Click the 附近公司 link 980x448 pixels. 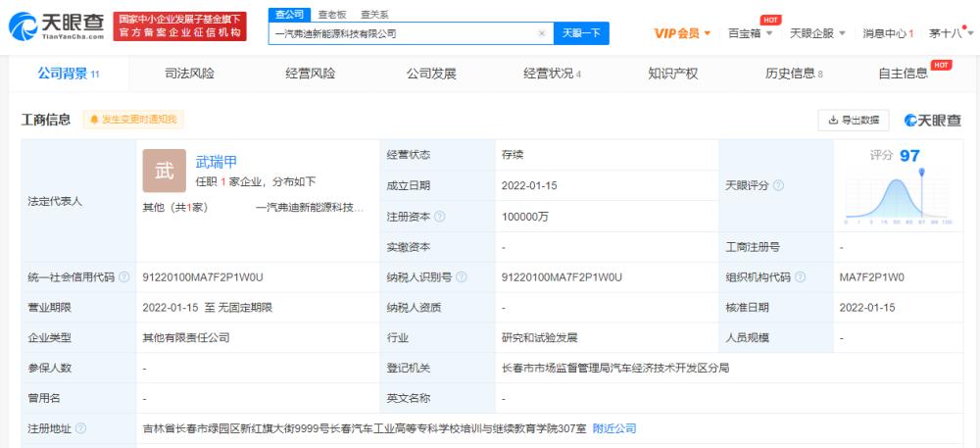pyautogui.click(x=614, y=428)
